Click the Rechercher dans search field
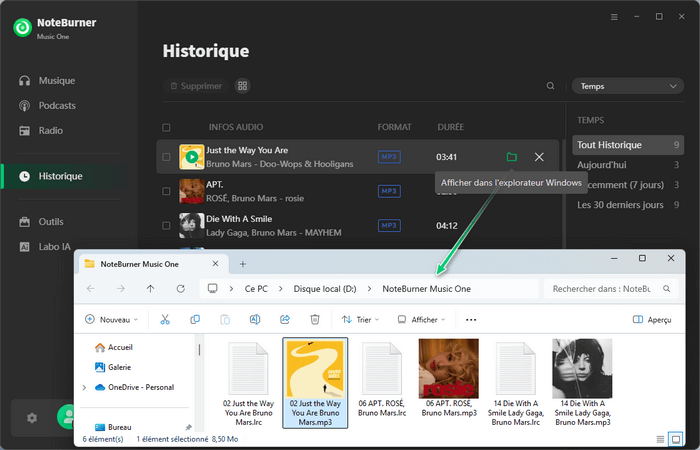 [611, 289]
